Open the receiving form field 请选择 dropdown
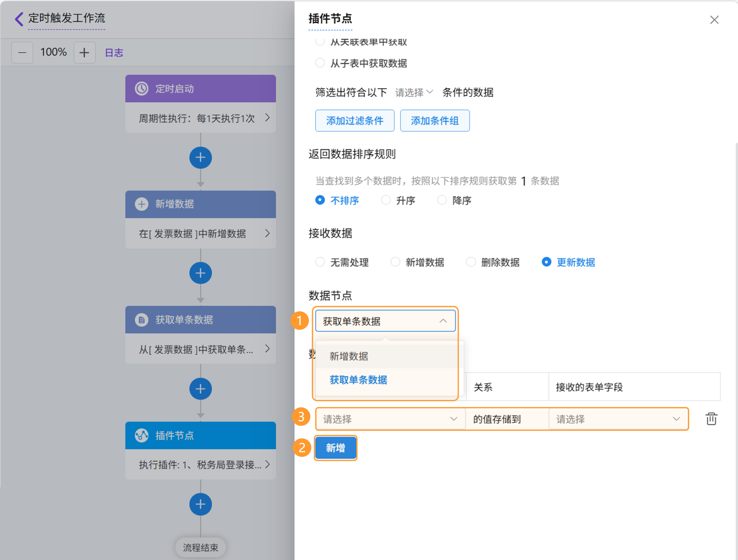 pos(618,419)
